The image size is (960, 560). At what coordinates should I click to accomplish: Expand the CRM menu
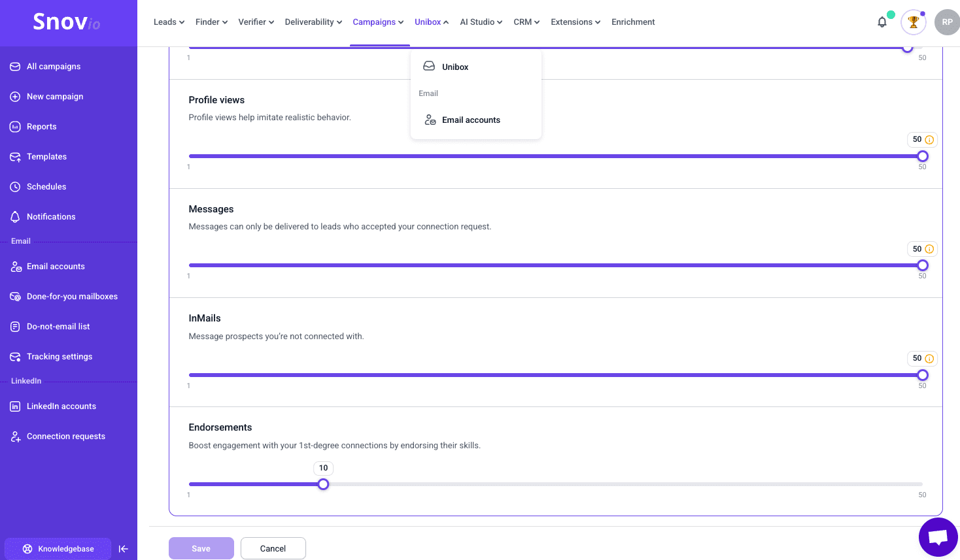pyautogui.click(x=526, y=22)
